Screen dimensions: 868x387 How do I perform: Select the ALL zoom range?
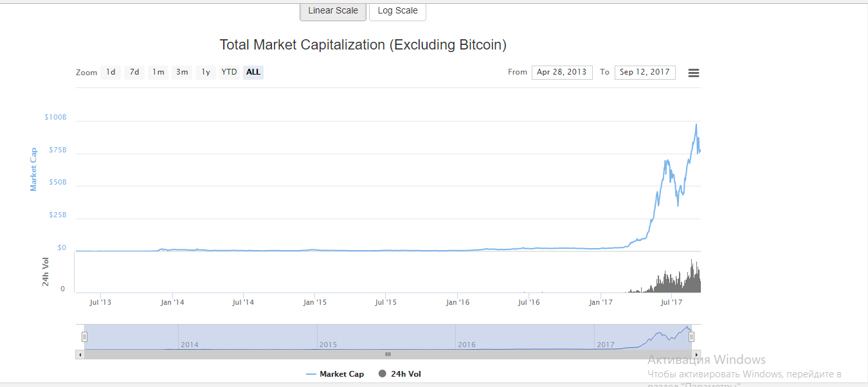253,72
